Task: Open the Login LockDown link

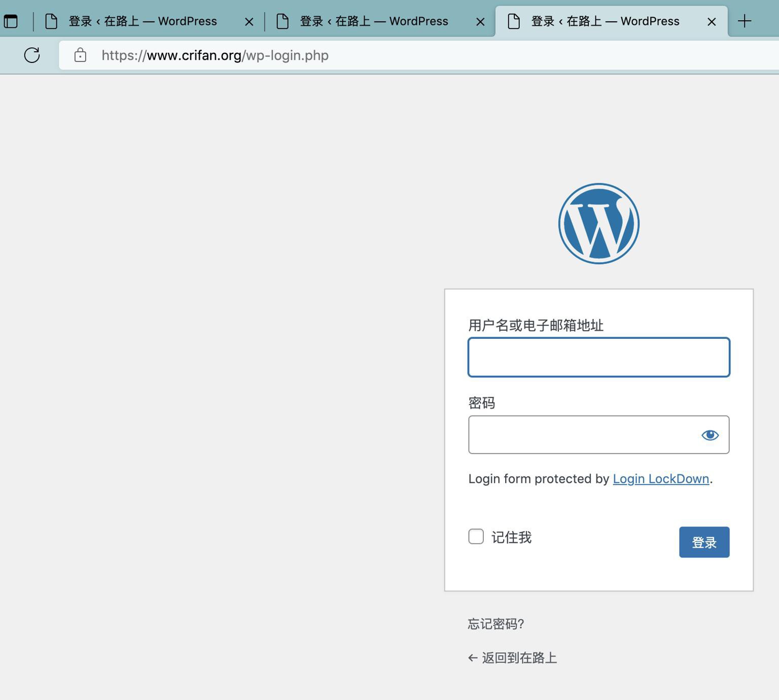Action: pos(661,479)
